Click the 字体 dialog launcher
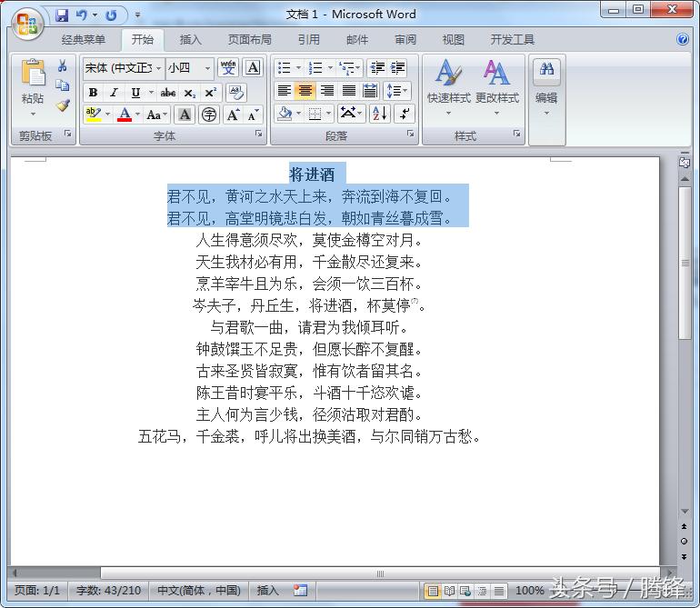The width and height of the screenshot is (700, 608). tap(258, 134)
